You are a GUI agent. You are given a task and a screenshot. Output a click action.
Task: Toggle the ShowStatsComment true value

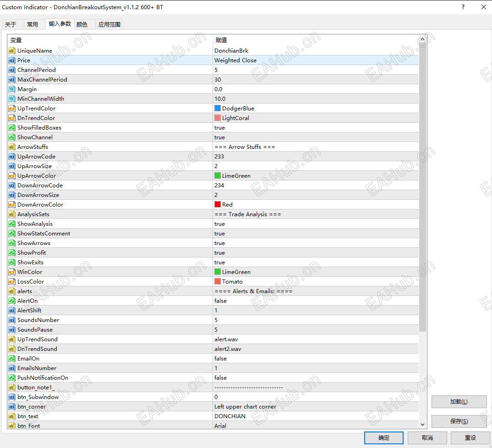tap(316, 234)
